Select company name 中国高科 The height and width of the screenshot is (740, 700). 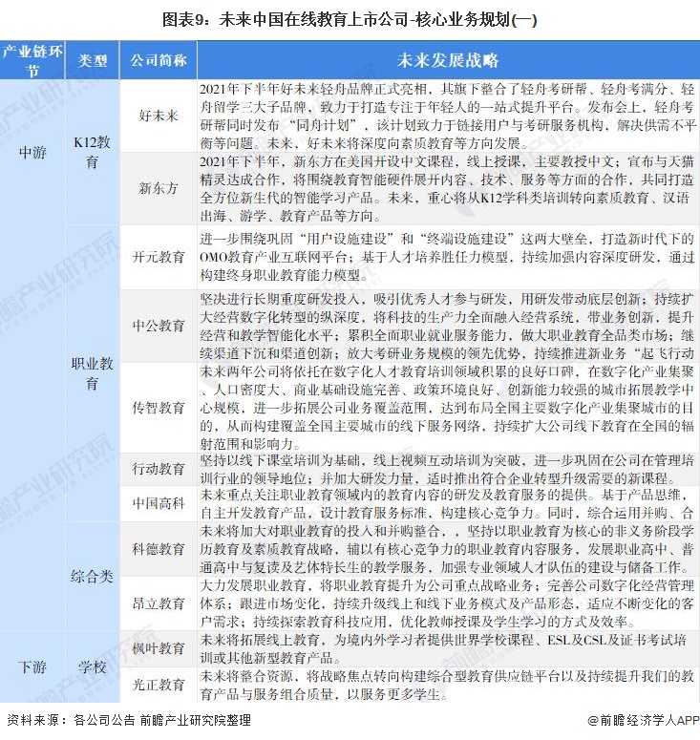click(159, 503)
